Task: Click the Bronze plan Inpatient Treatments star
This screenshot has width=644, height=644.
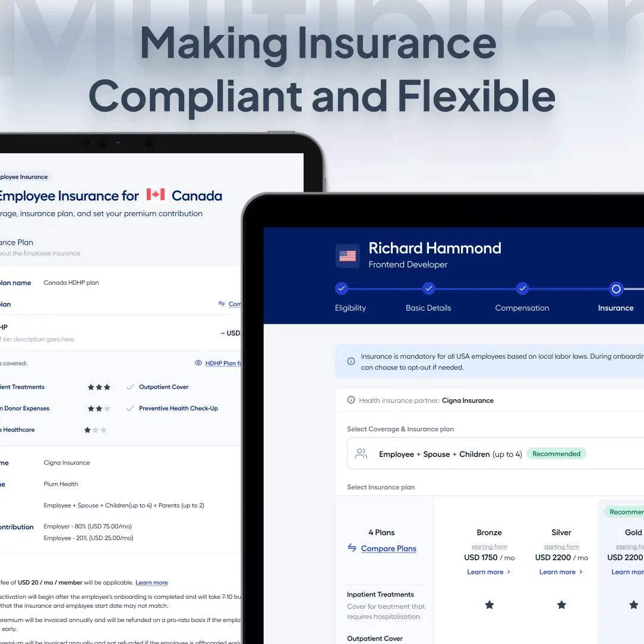Action: coord(489,605)
